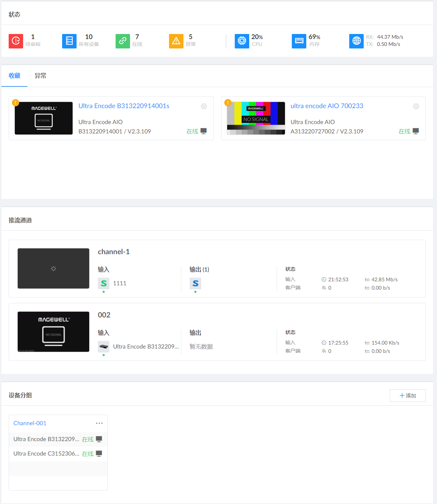Click the 添加 button in device groups
The width and height of the screenshot is (437, 504).
pyautogui.click(x=407, y=396)
